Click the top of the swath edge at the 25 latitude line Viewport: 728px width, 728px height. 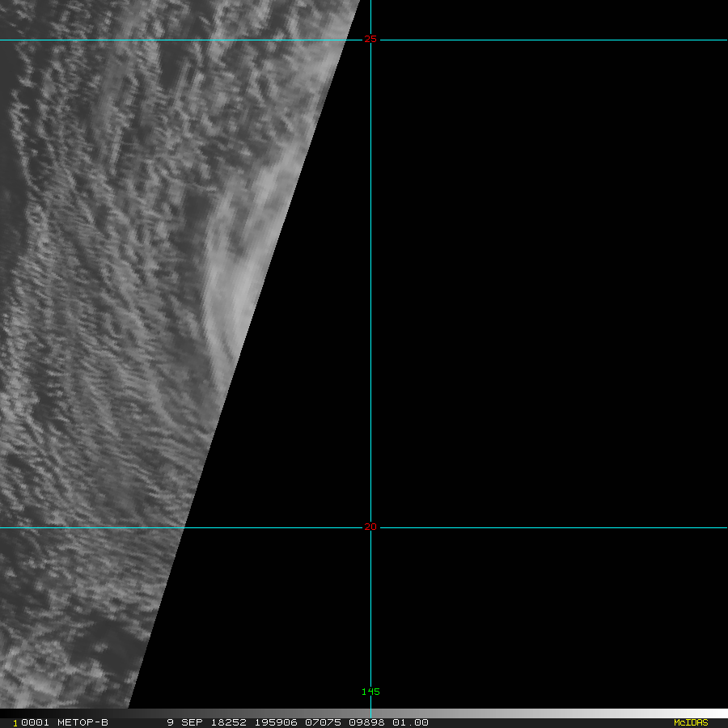point(346,40)
